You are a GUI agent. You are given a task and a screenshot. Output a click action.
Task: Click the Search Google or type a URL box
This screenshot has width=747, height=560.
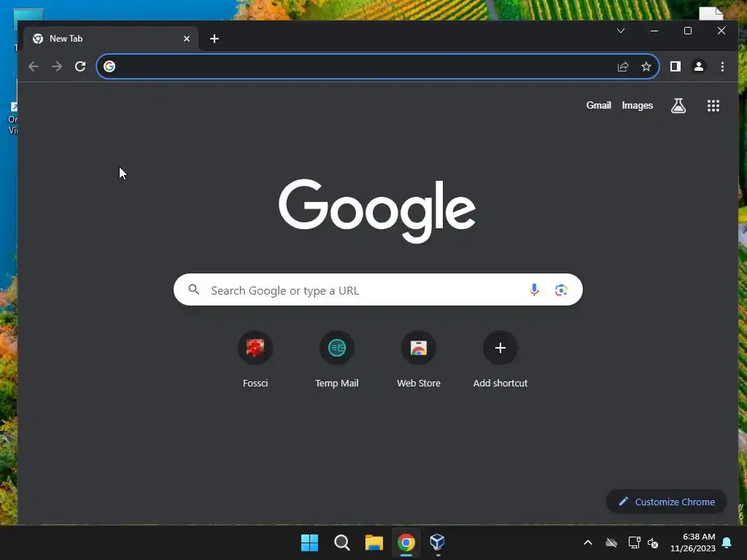click(x=378, y=289)
